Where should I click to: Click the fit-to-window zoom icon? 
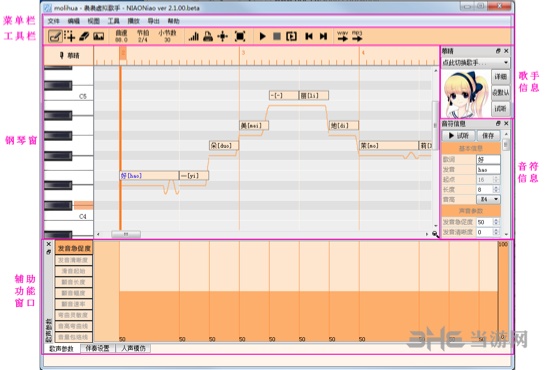(x=240, y=36)
